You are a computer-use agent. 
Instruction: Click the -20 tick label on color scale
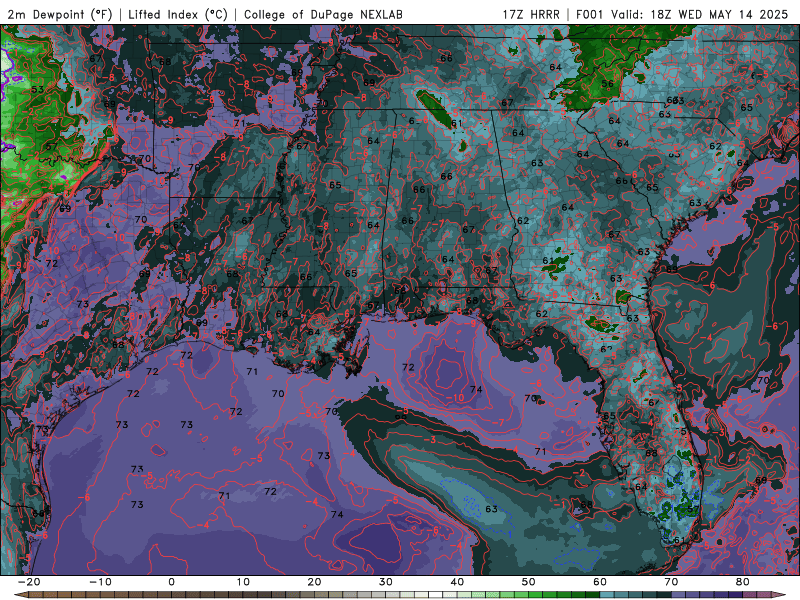(x=29, y=582)
